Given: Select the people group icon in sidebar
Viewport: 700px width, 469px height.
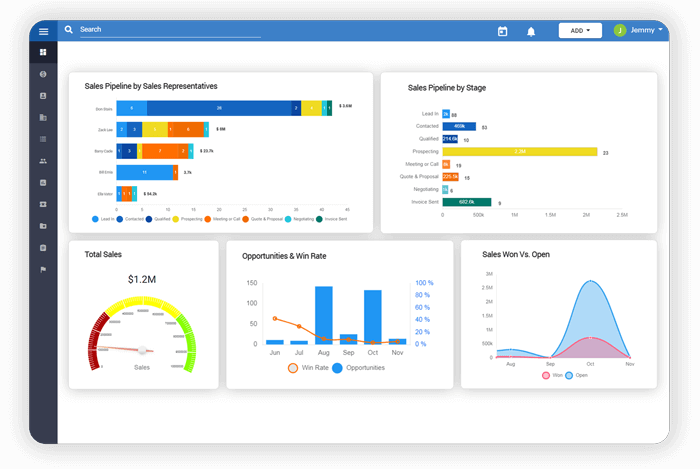Looking at the screenshot, I should (43, 161).
